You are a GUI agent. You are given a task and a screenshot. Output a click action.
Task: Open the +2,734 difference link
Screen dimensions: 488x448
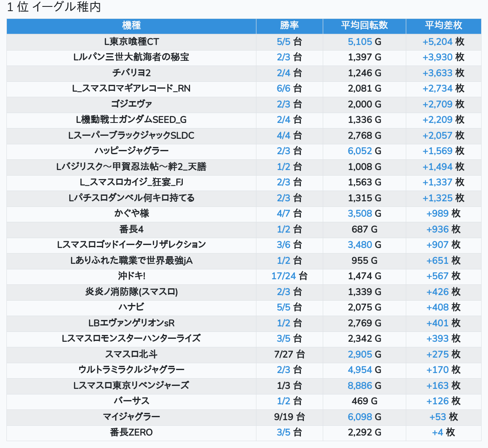pos(437,88)
